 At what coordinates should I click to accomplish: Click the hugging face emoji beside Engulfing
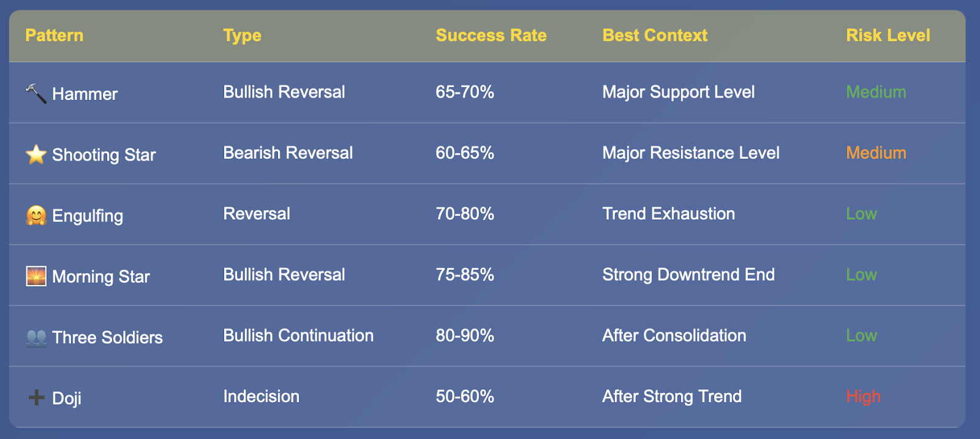point(36,215)
